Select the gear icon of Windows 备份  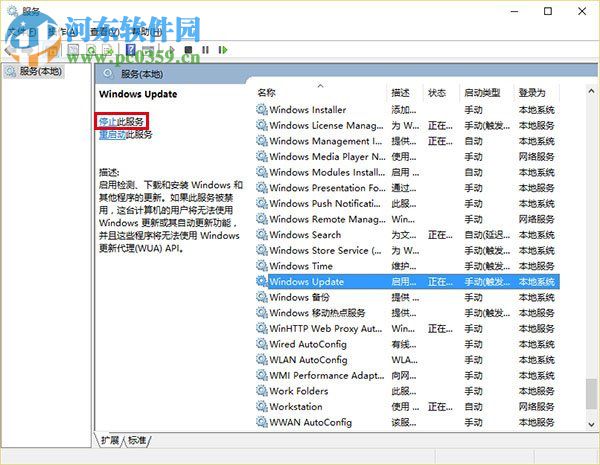click(x=262, y=297)
